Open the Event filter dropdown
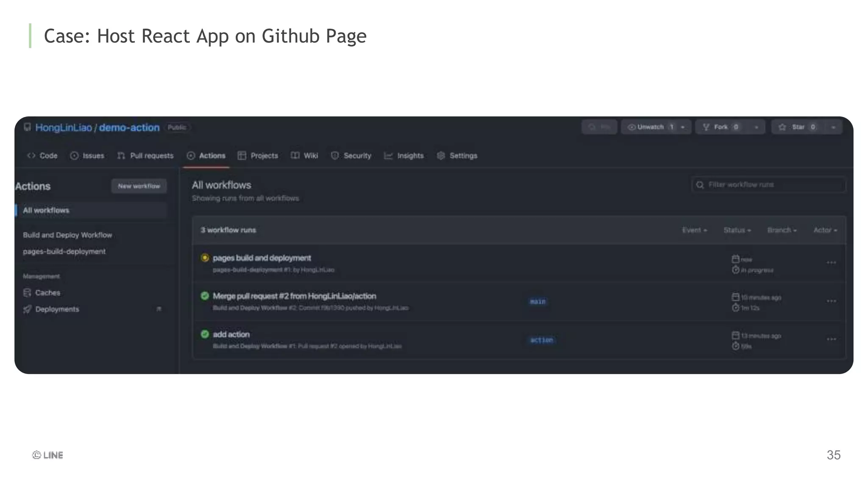Viewport: 868px width, 488px height. pos(694,230)
